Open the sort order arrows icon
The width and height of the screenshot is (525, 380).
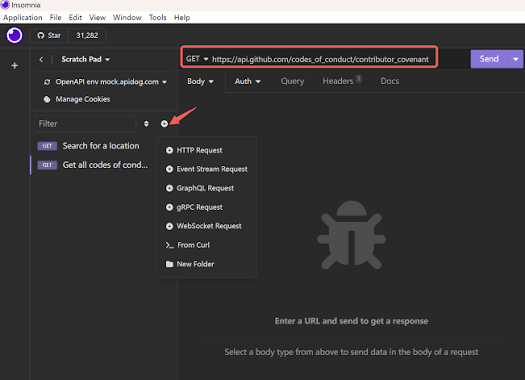tap(146, 124)
